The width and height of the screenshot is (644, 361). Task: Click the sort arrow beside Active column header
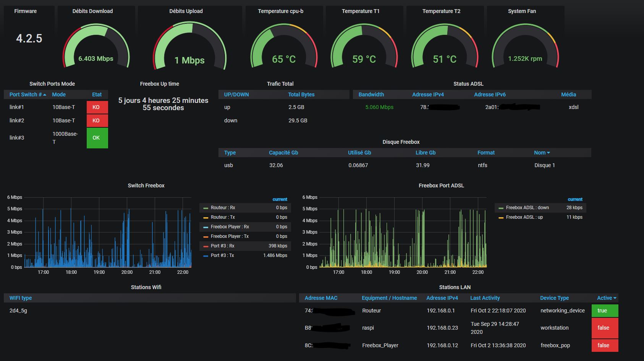[x=615, y=298]
